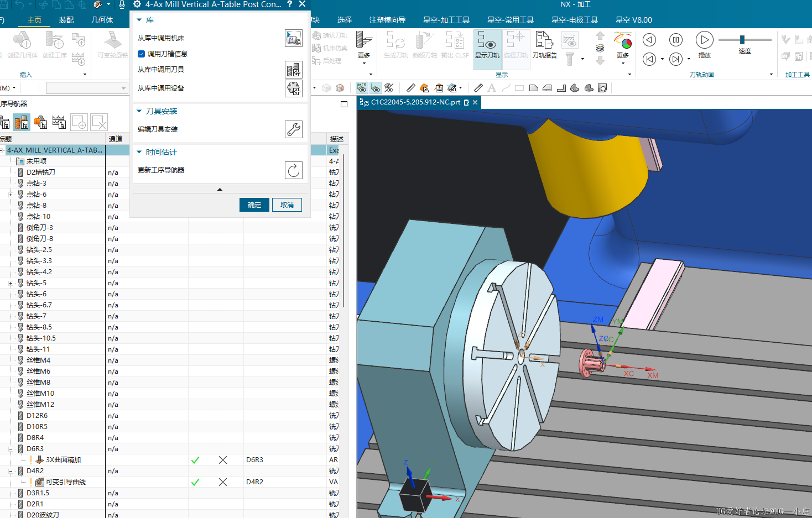Open the Tool Path Report icon
This screenshot has height=518, width=812.
tap(545, 44)
